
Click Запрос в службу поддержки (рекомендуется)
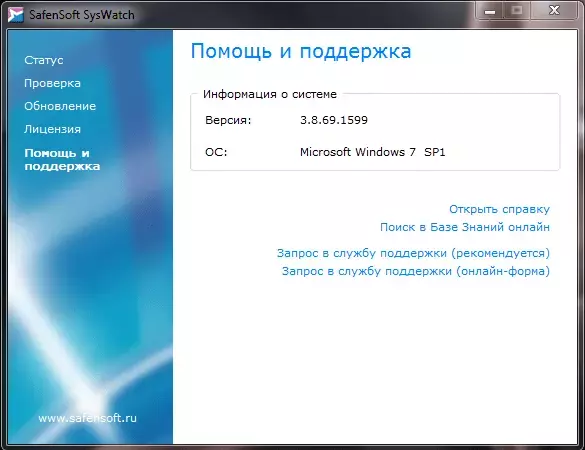[413, 253]
